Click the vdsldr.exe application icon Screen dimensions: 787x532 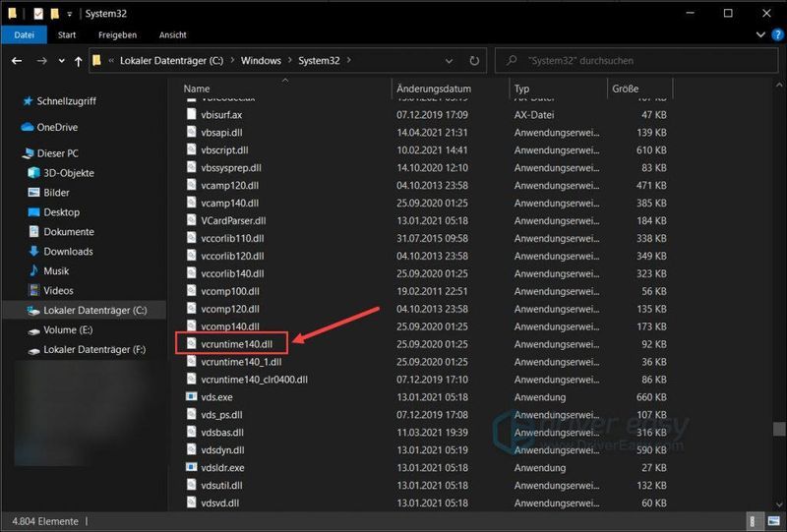191,467
